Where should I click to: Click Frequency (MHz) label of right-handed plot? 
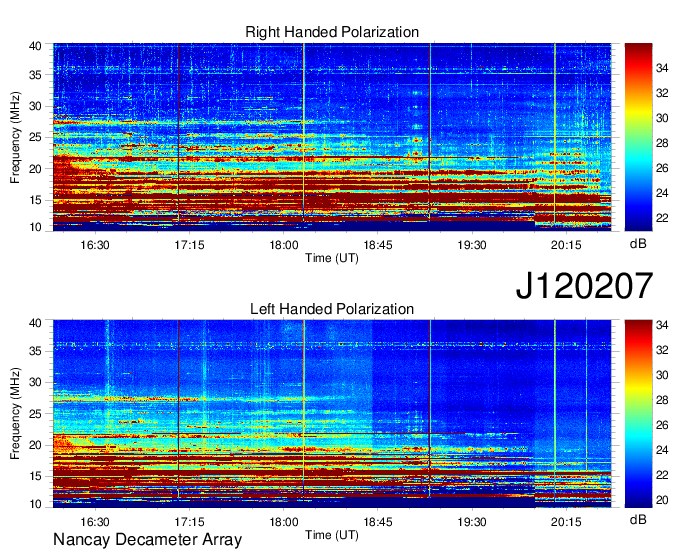15,137
